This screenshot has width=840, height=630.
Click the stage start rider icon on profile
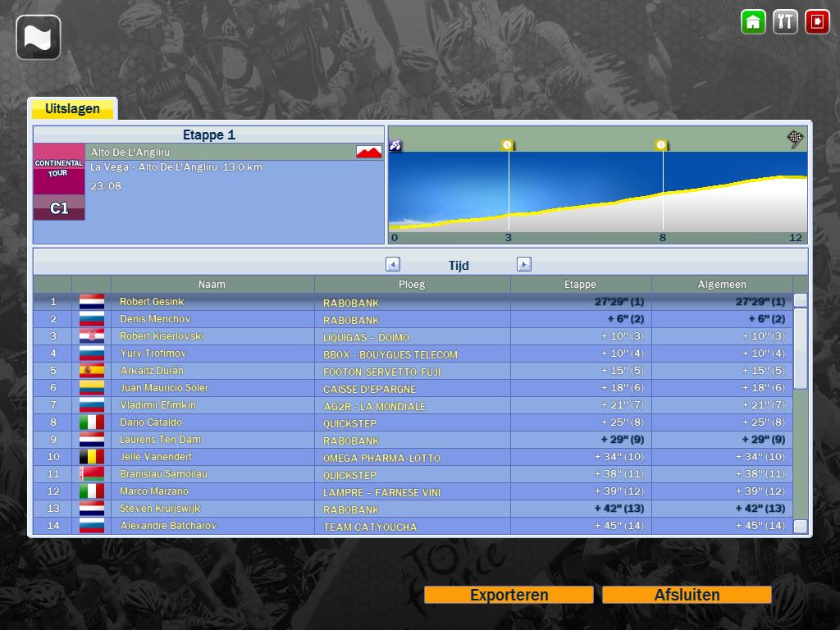tap(395, 145)
